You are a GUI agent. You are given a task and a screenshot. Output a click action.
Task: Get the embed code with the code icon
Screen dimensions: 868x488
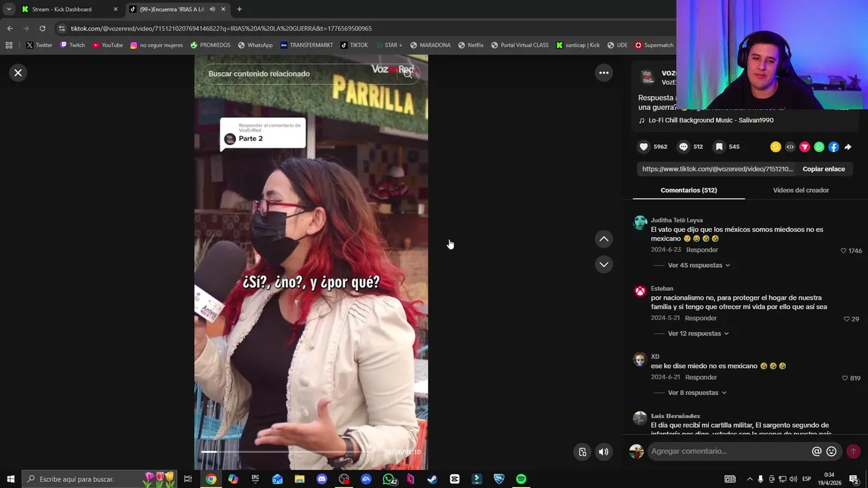[790, 146]
